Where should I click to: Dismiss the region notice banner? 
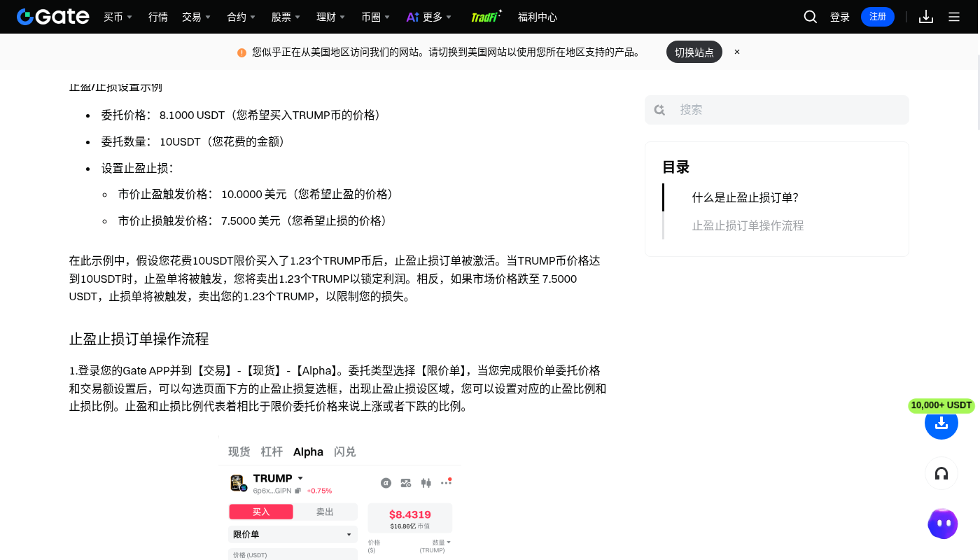coord(737,52)
